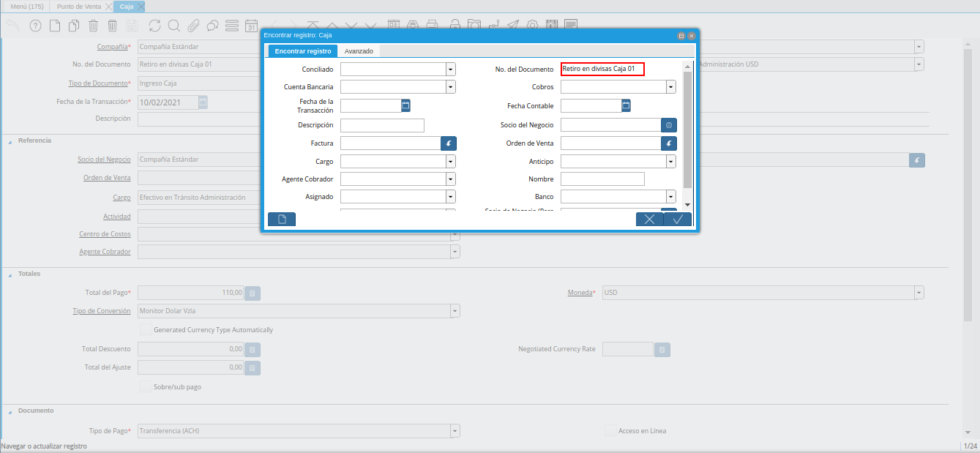Viewport: 980px width, 453px height.
Task: Open the Cuenta Bancaria dropdown
Action: click(x=451, y=87)
